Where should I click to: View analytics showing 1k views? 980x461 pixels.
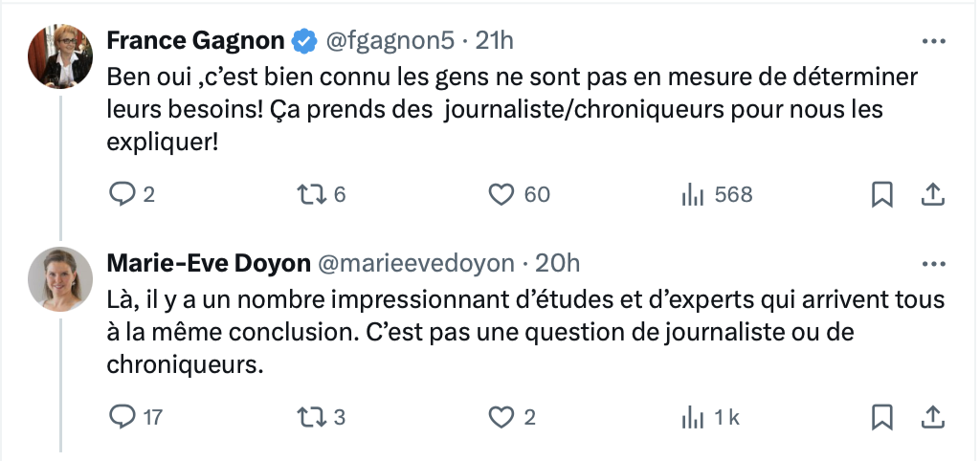click(x=693, y=417)
